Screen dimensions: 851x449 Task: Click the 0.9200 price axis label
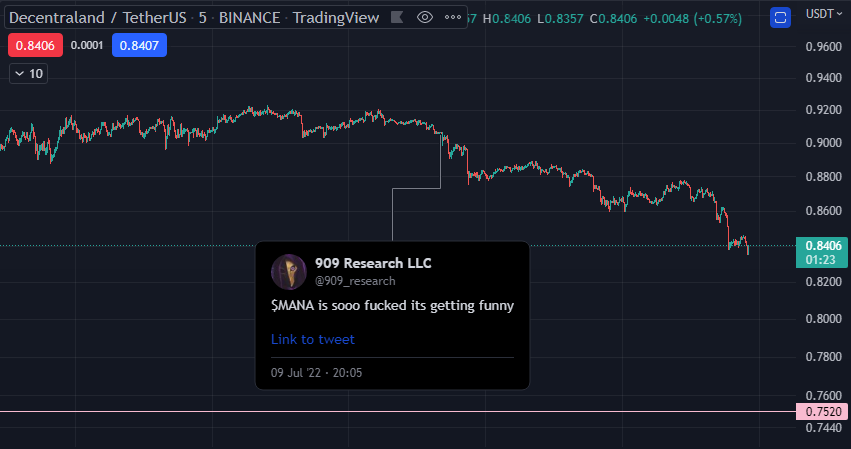[x=823, y=110]
